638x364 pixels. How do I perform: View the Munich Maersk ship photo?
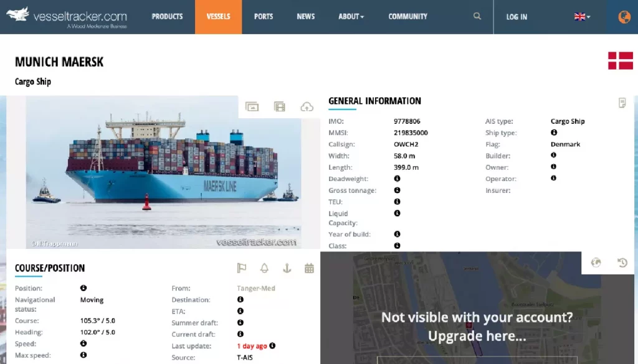point(164,172)
